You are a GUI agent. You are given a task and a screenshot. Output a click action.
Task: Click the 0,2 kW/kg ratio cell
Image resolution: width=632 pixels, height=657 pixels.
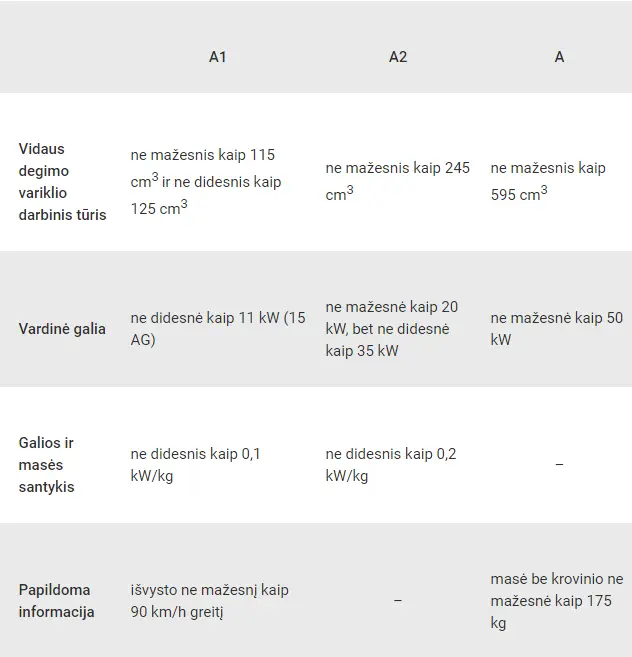coord(391,465)
